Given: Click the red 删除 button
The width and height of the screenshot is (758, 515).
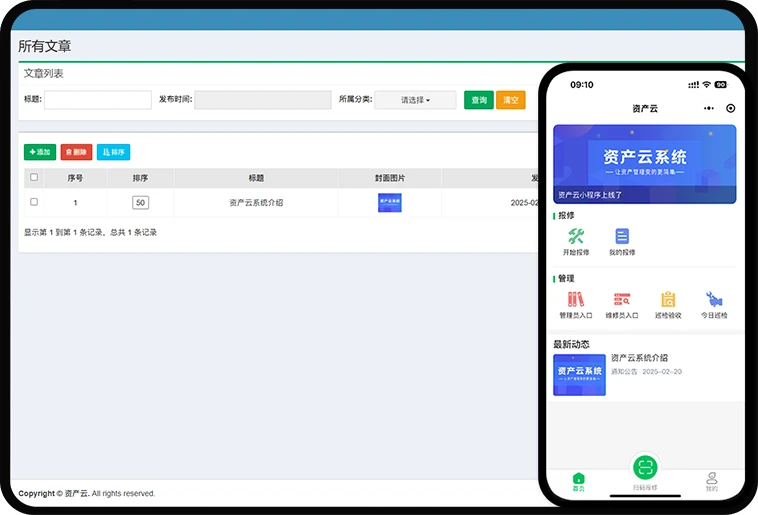Looking at the screenshot, I should click(x=76, y=152).
